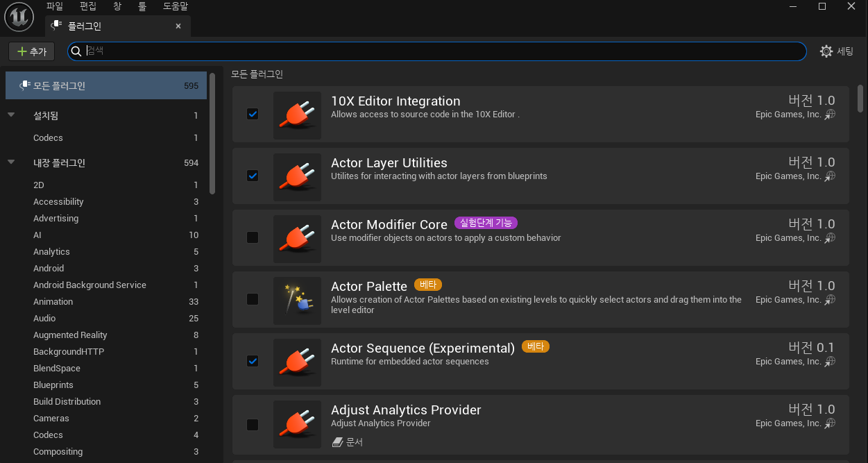This screenshot has width=868, height=463.
Task: Click the 문서 book icon under Adjust Analytics
Action: [337, 441]
